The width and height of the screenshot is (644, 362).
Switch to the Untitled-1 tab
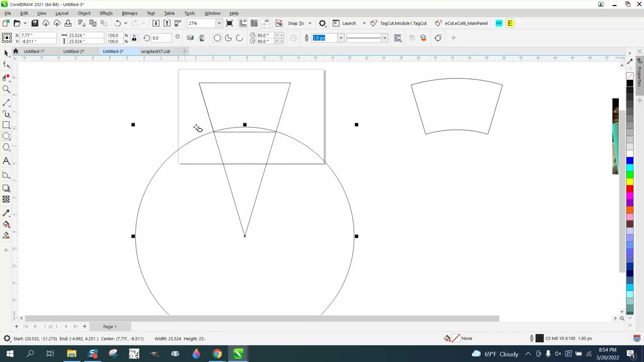34,51
